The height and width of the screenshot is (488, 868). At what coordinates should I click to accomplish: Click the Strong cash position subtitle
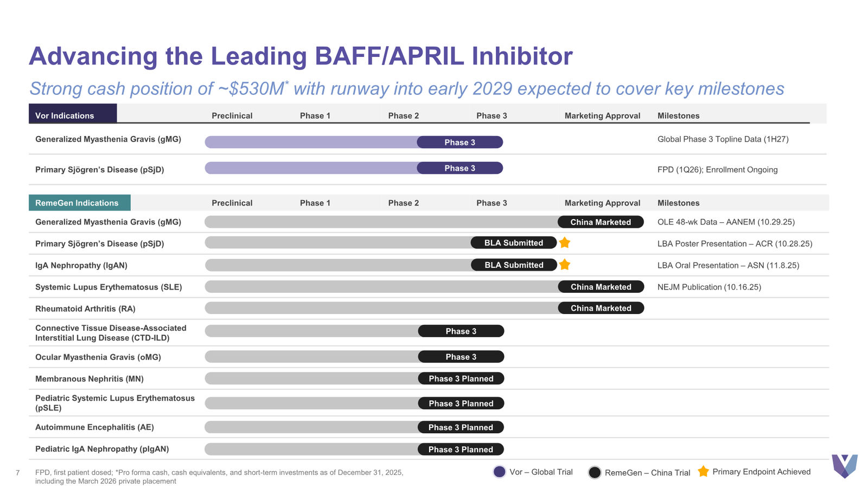[x=407, y=88]
